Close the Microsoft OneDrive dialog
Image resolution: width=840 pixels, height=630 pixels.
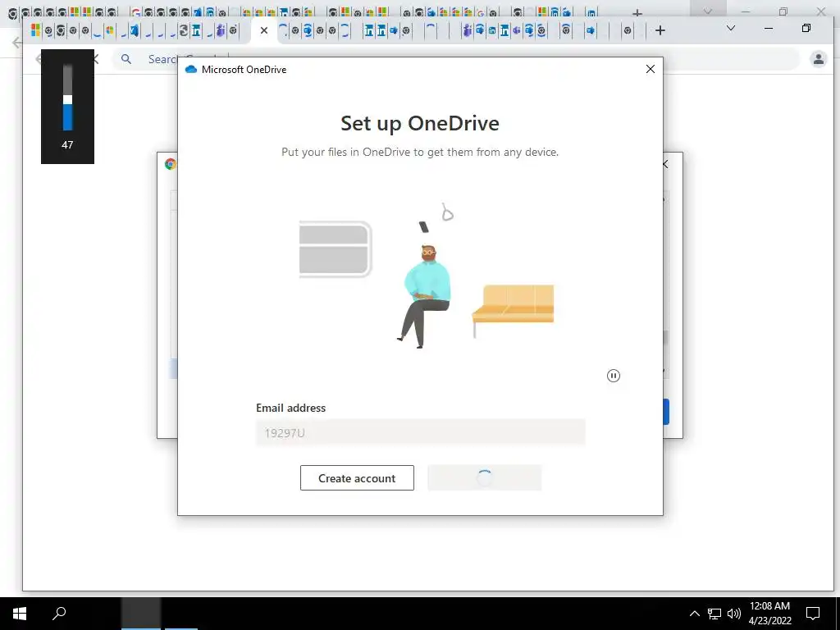tap(651, 69)
